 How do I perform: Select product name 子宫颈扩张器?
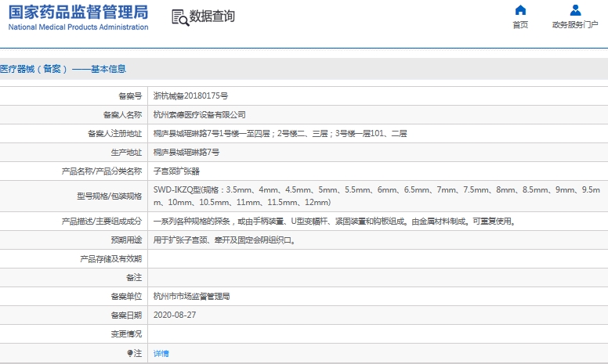click(x=176, y=171)
